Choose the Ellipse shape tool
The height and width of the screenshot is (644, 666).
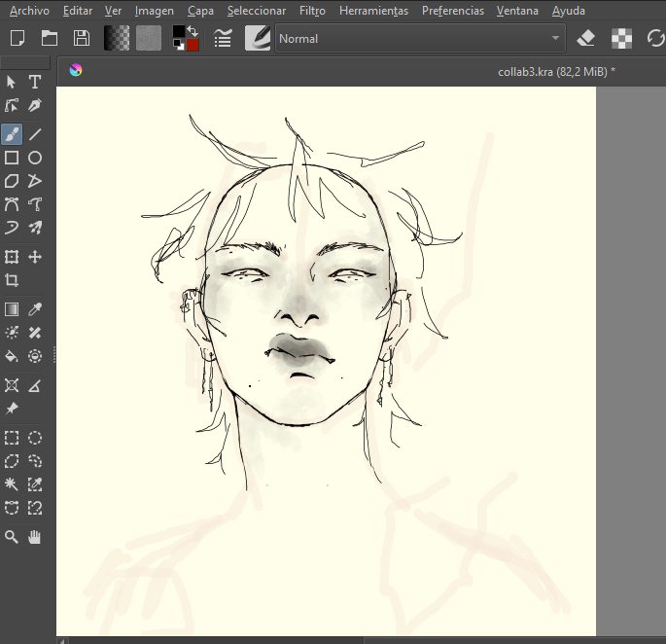[35, 158]
